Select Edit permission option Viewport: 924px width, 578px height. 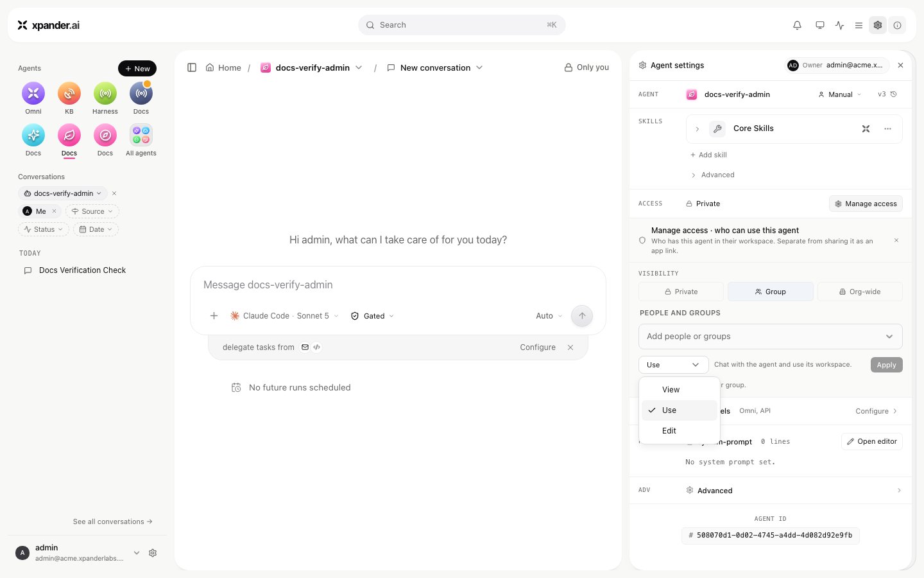click(680, 431)
